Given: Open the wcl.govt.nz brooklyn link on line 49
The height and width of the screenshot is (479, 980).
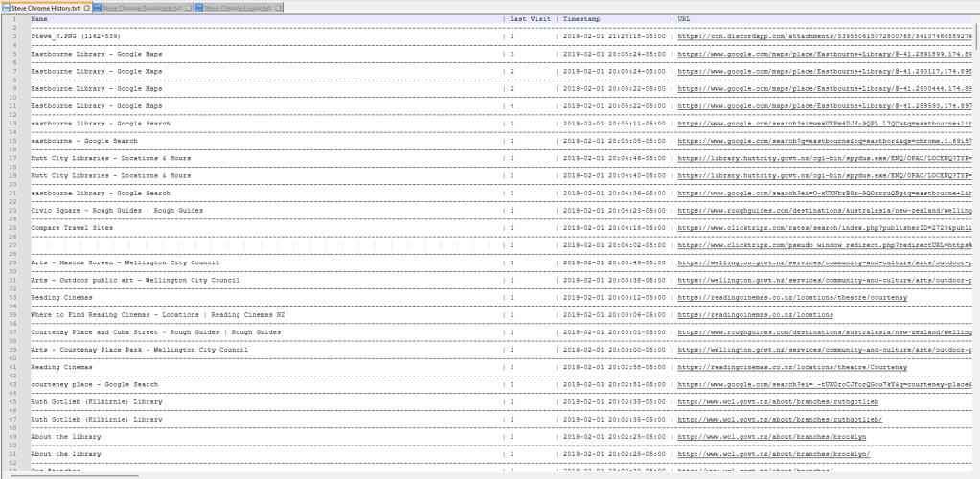Looking at the screenshot, I should (772, 437).
